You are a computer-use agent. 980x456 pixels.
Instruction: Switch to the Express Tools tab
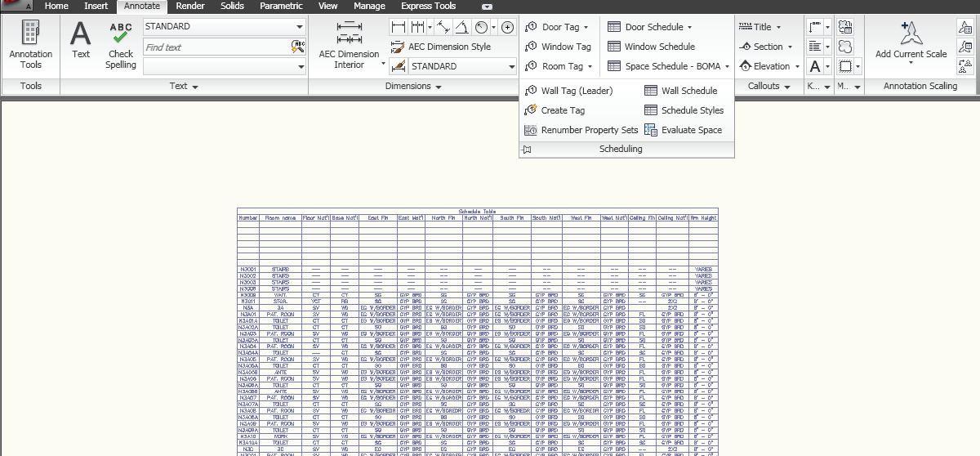[x=428, y=6]
